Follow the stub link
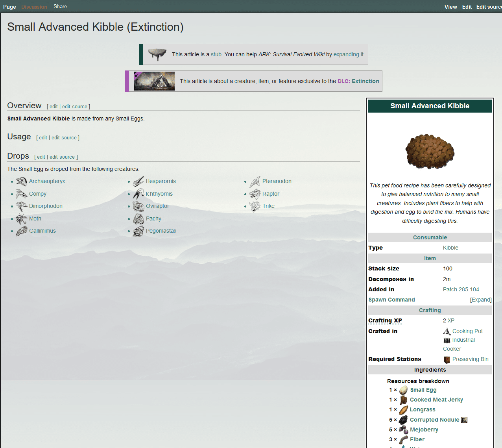 (216, 54)
